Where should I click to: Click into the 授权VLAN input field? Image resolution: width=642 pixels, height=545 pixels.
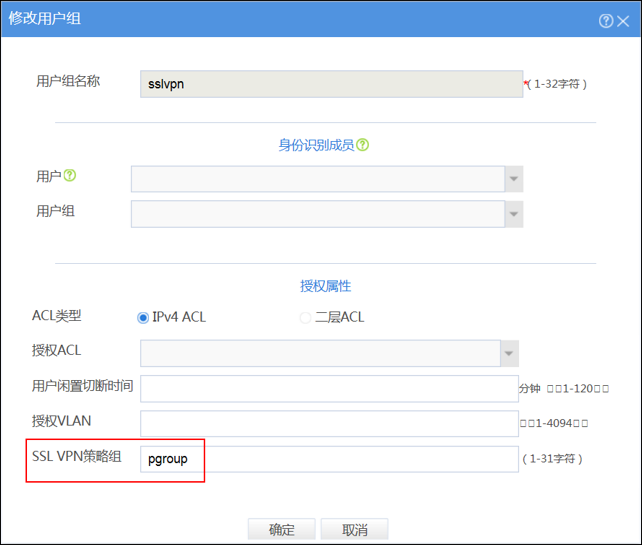pyautogui.click(x=329, y=423)
